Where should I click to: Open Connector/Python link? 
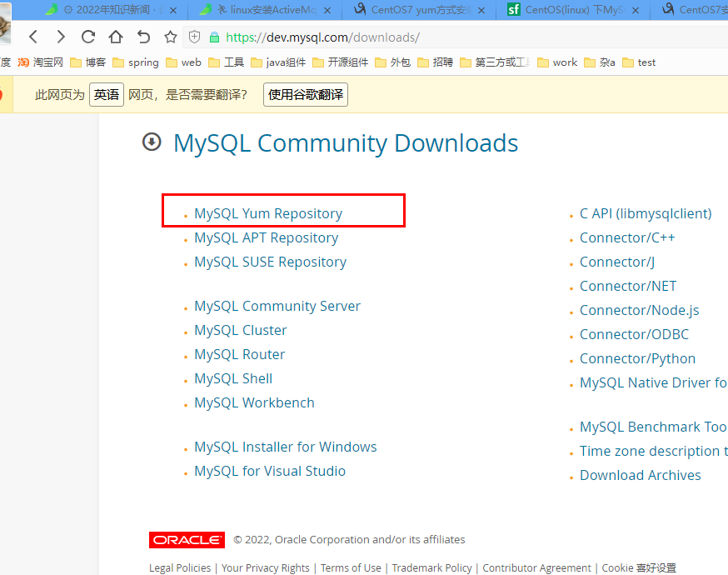637,358
